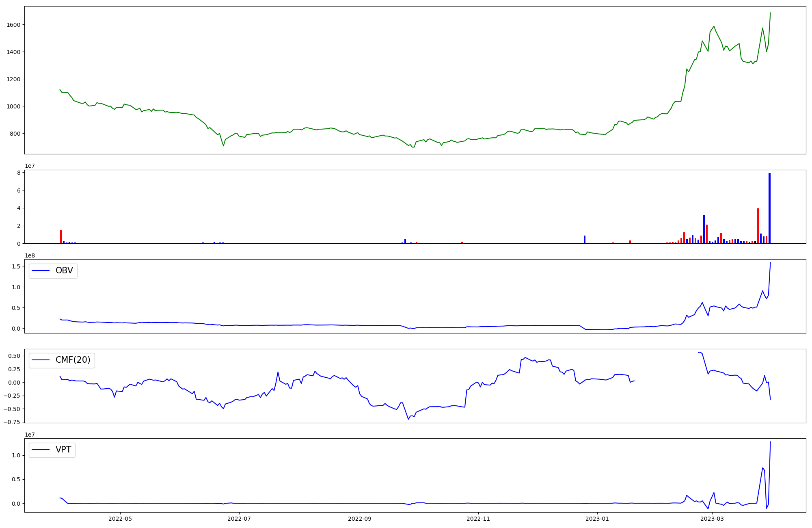Click the 2022-07 x-axis date label
This screenshot has height=528, width=812.
pos(240,519)
